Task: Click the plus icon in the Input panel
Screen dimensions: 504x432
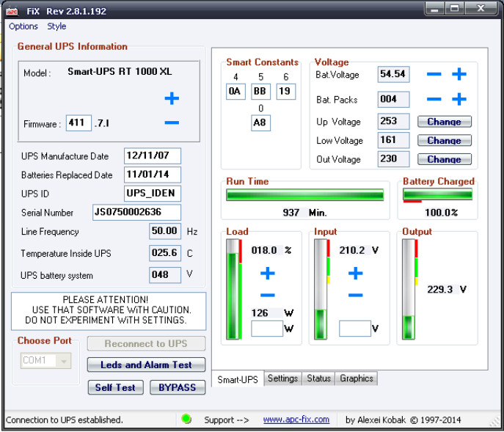Action: tap(356, 274)
